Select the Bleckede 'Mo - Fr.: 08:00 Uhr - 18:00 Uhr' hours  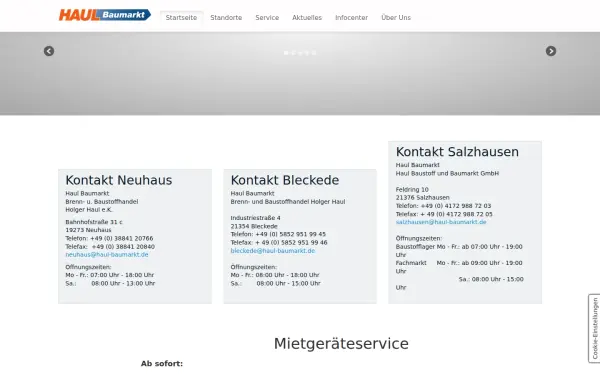[275, 275]
